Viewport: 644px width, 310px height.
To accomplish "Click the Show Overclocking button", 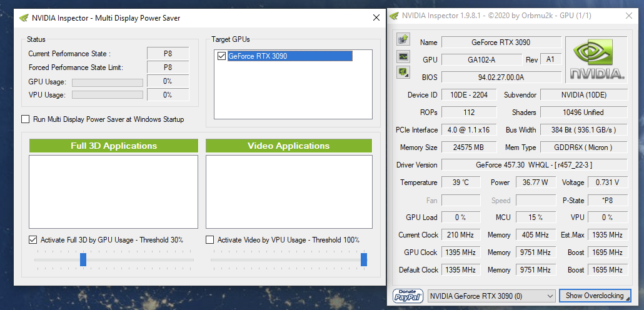I will [595, 296].
